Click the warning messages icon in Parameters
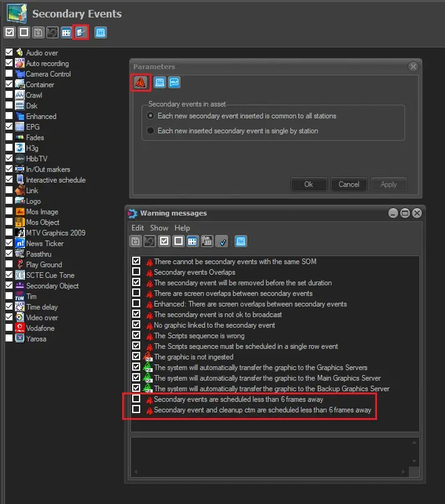Screen dimensions: 445x504 click(140, 82)
